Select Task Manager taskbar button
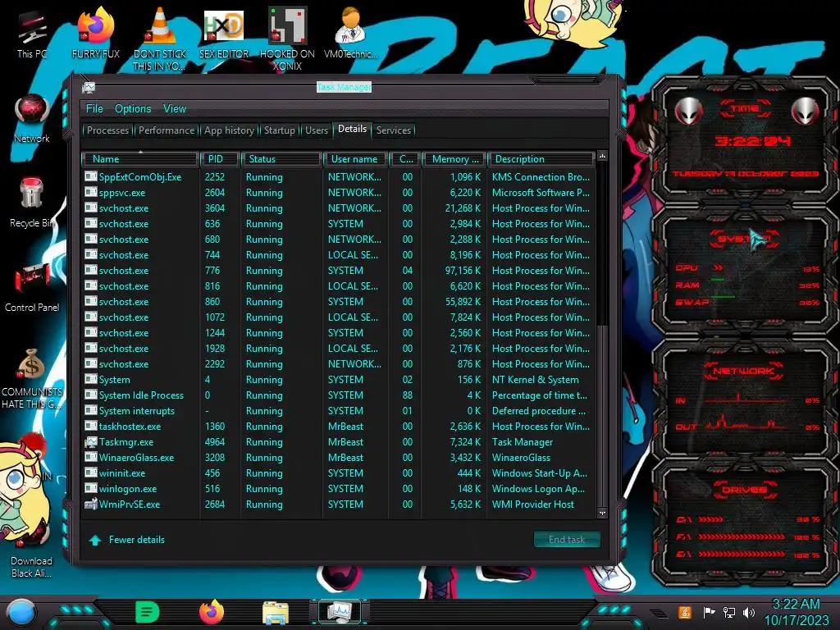The width and height of the screenshot is (840, 630). click(x=340, y=612)
